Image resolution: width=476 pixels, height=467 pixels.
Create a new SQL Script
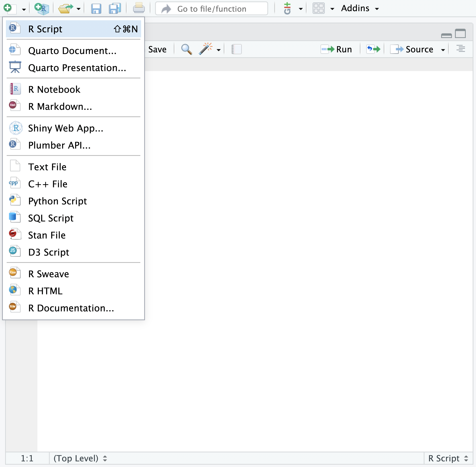coord(73,218)
